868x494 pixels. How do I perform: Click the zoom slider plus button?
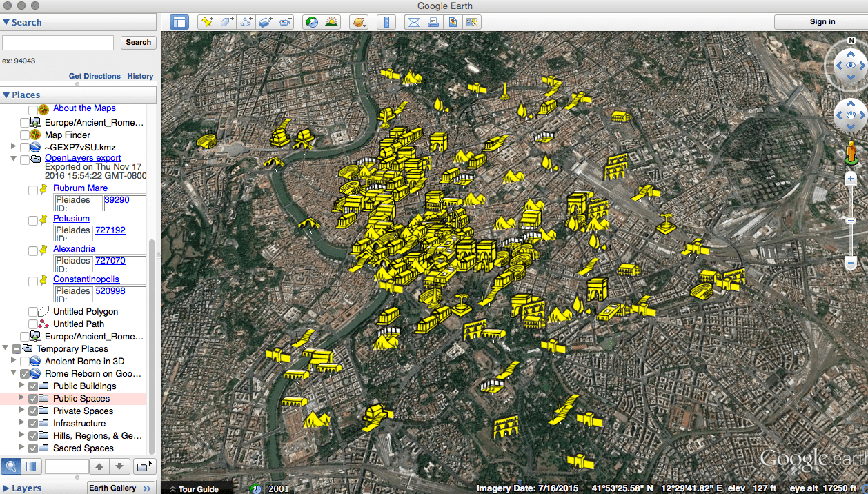pos(850,179)
